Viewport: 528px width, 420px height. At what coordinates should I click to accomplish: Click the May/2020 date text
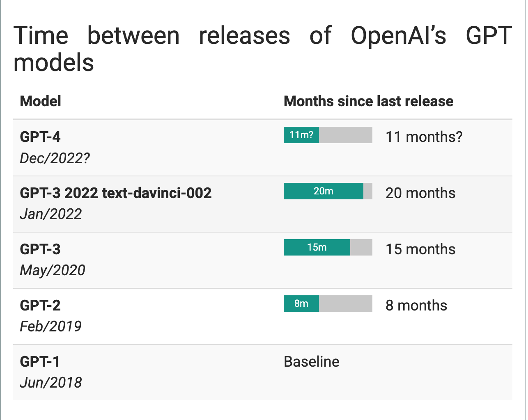point(53,270)
